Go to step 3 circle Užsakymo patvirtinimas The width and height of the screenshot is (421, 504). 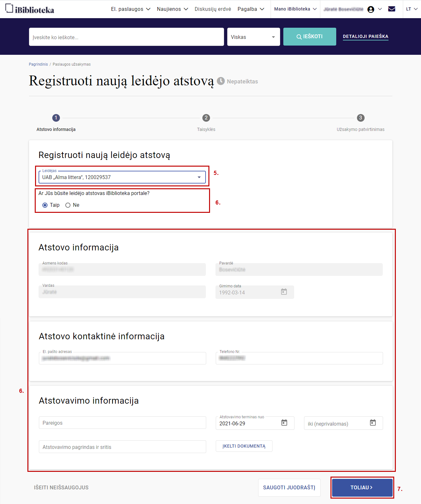pyautogui.click(x=360, y=118)
